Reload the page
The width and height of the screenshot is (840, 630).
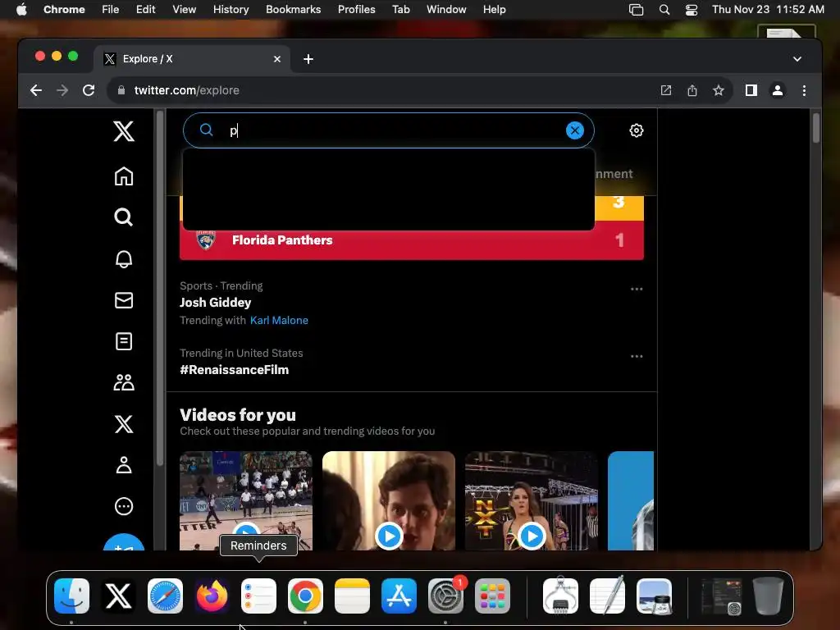(89, 90)
